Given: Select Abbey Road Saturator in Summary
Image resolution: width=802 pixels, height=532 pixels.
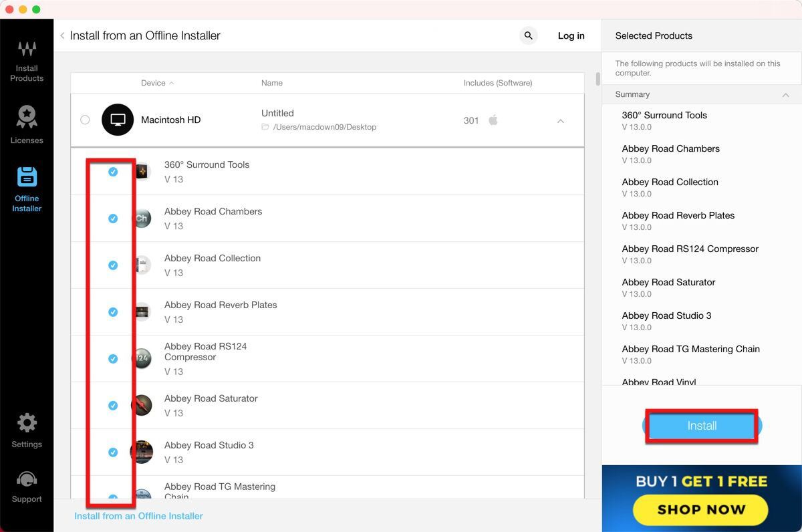Looking at the screenshot, I should pos(669,283).
